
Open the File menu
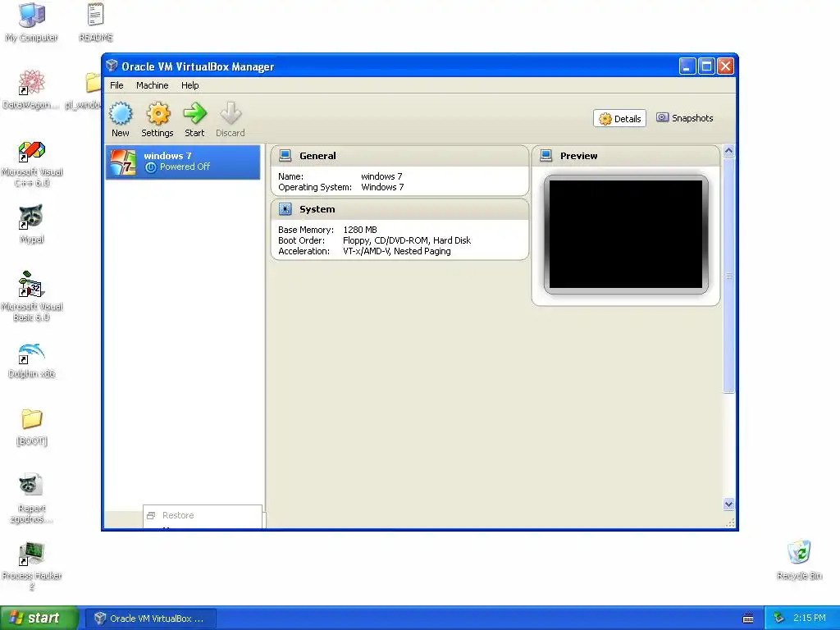pyautogui.click(x=116, y=85)
